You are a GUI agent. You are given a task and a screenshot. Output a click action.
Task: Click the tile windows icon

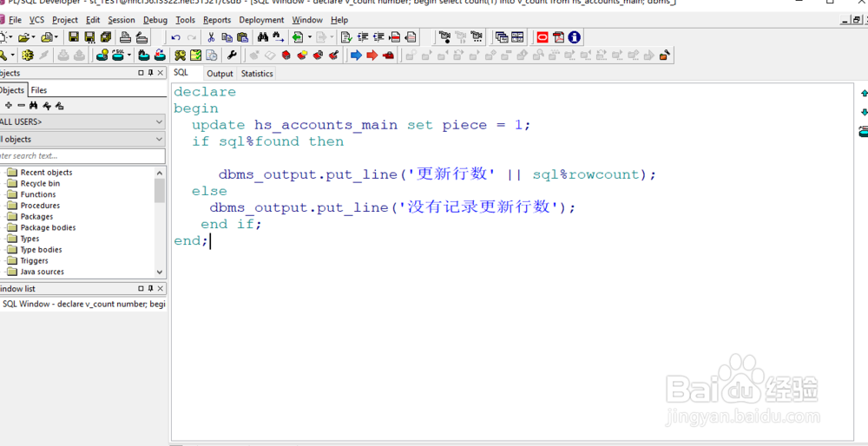[x=517, y=37]
